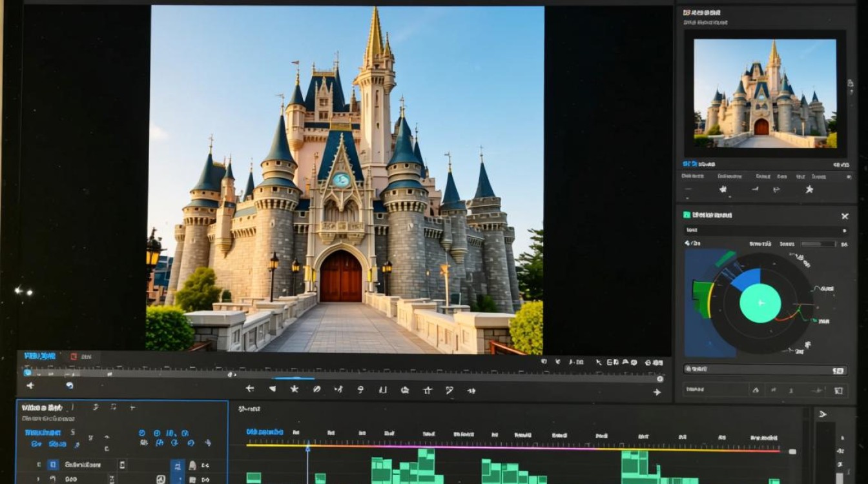The height and width of the screenshot is (484, 868).
Task: Click the play triangle above the audio meter
Action: coord(823,414)
